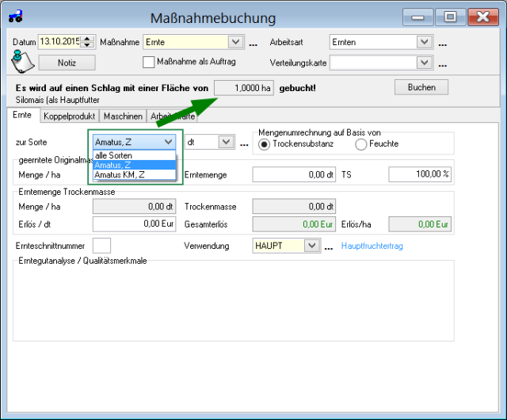Click the Notiz button
The image size is (507, 420).
tap(66, 62)
